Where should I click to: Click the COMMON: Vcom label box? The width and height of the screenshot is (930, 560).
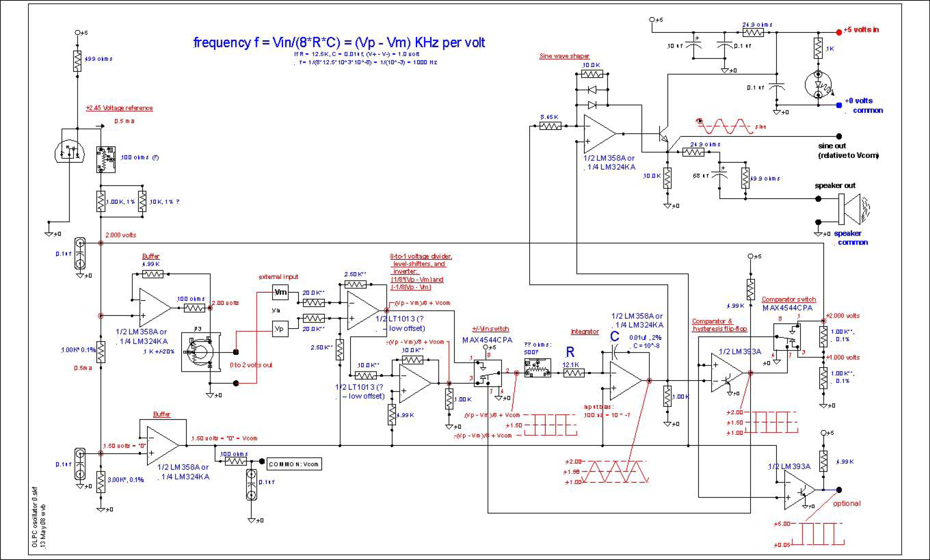pyautogui.click(x=294, y=464)
